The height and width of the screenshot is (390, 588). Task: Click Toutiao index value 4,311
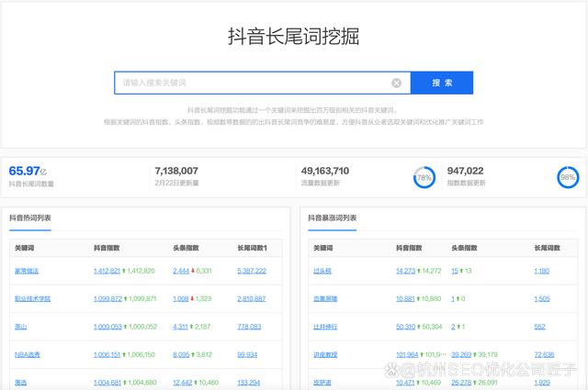(x=180, y=327)
